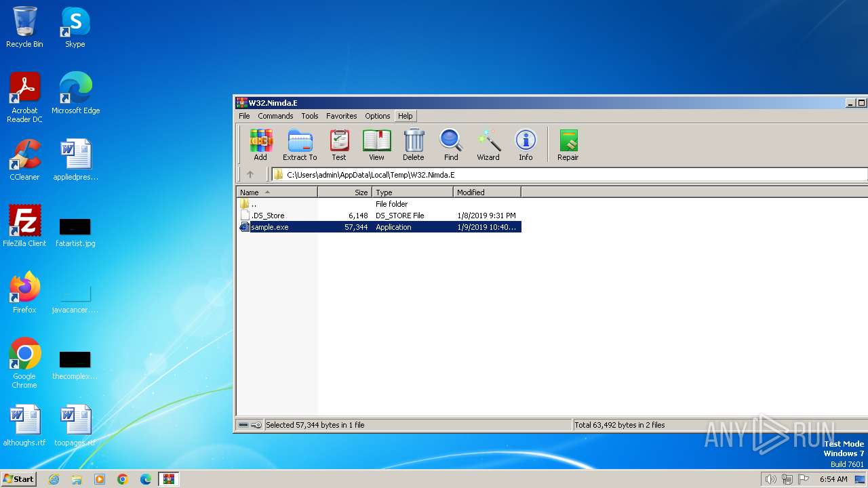The height and width of the screenshot is (488, 868).
Task: Click the 6:54 AM system clock
Action: [833, 479]
